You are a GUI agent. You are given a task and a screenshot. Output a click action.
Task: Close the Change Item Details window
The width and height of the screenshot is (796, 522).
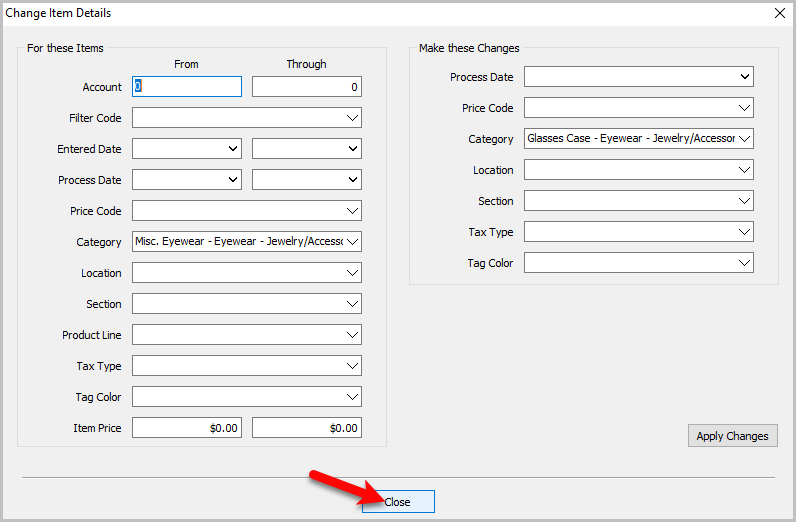tap(780, 13)
